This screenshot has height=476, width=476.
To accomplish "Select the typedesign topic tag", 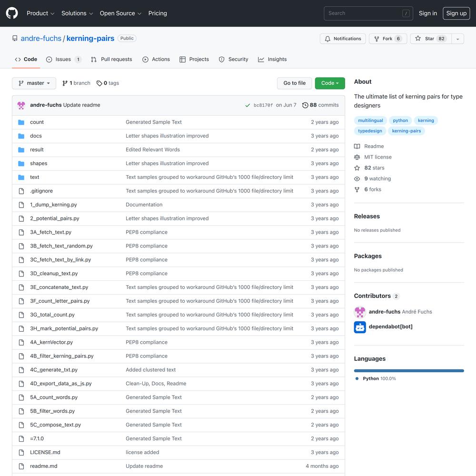I will (x=370, y=131).
